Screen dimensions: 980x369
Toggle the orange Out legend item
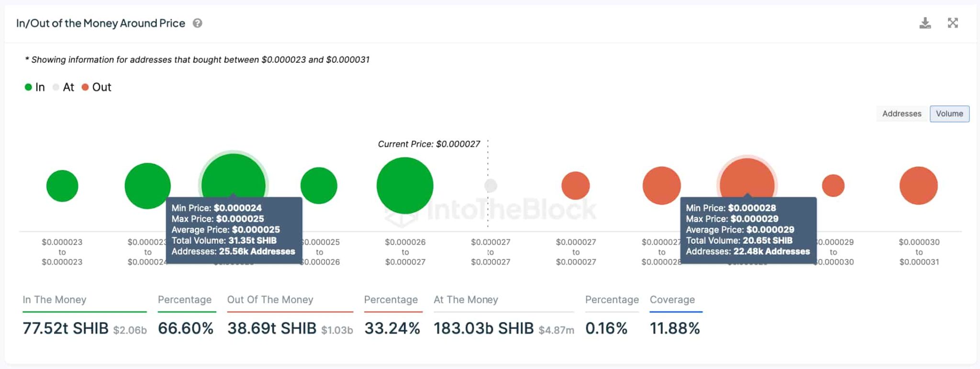pos(97,87)
